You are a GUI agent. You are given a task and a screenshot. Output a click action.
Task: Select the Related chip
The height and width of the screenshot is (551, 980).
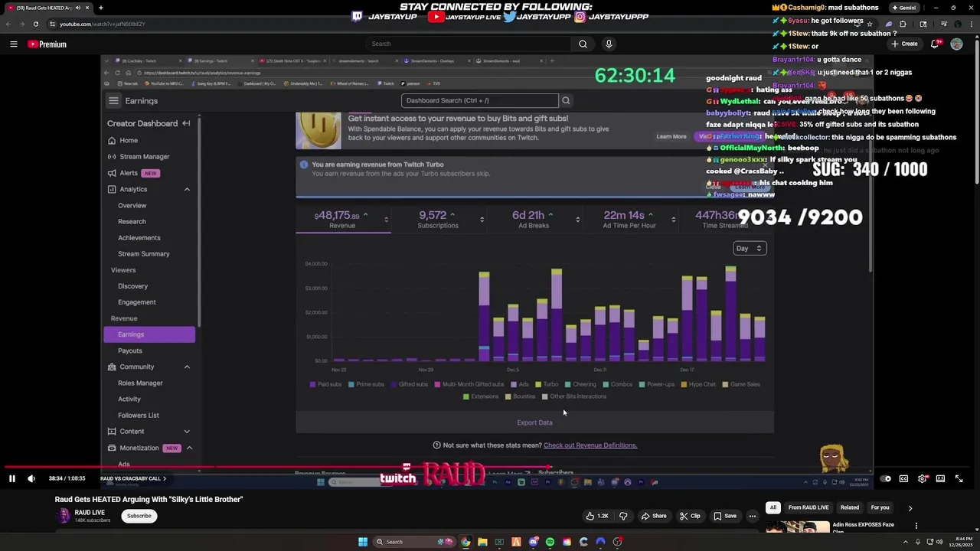[850, 507]
